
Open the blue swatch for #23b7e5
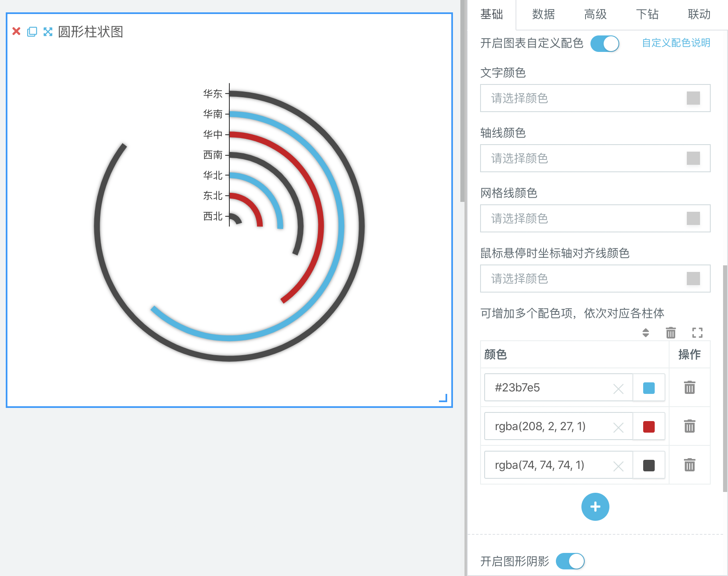649,388
